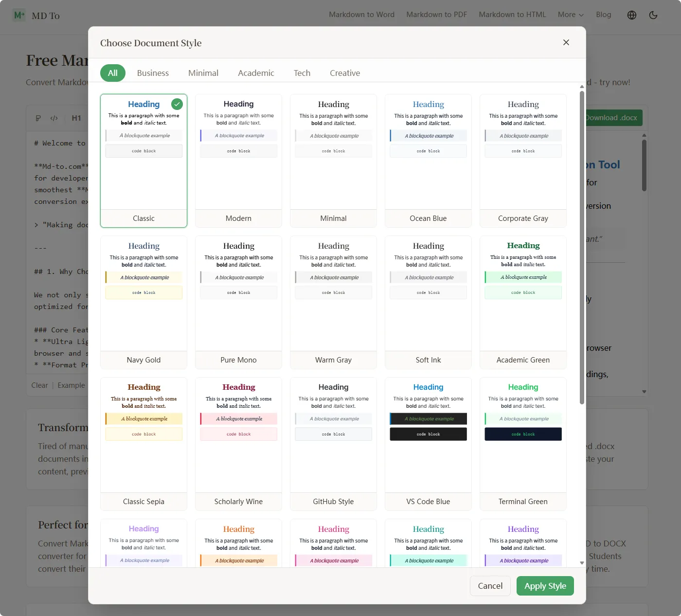Apply H1 heading using the toolbar icon

click(x=76, y=118)
